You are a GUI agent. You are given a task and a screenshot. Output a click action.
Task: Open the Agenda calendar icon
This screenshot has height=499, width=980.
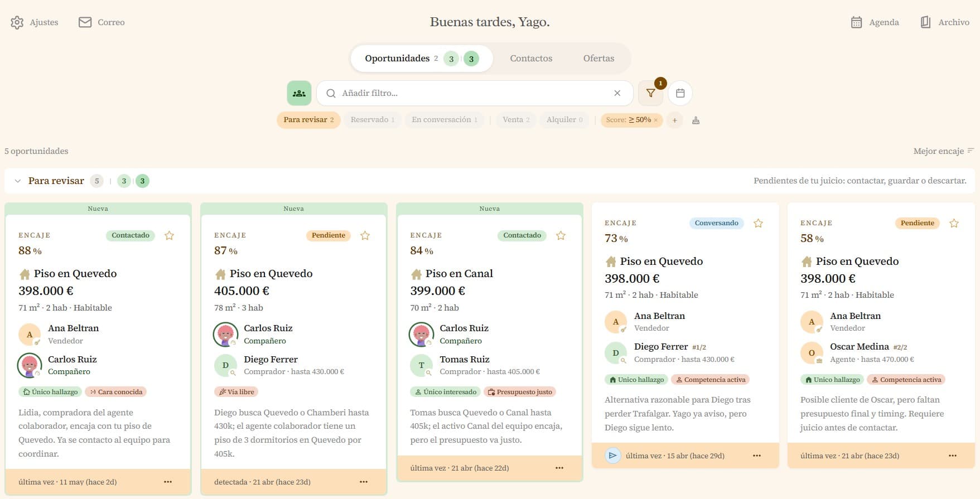(856, 22)
